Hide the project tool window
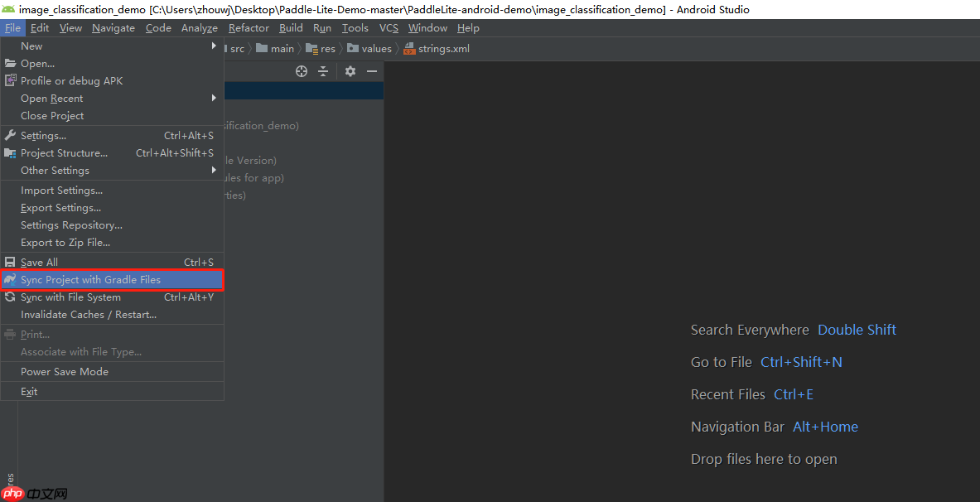980x502 pixels. coord(372,71)
